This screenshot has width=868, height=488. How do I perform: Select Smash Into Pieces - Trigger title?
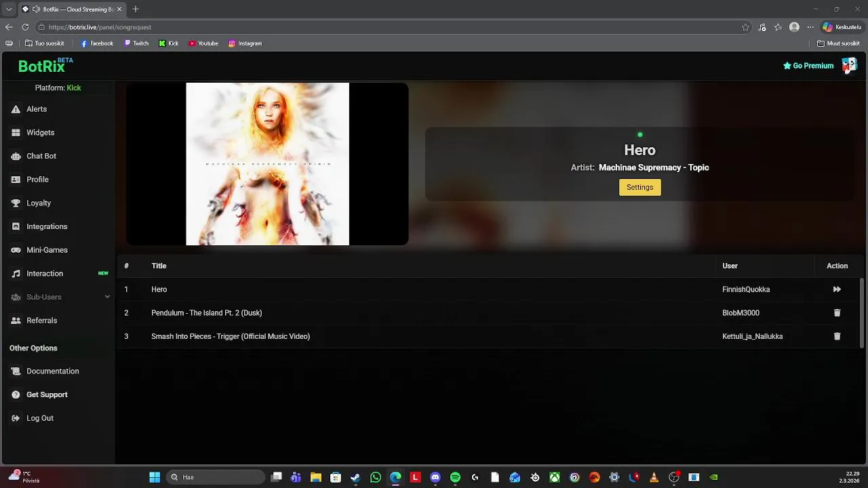tap(231, 336)
